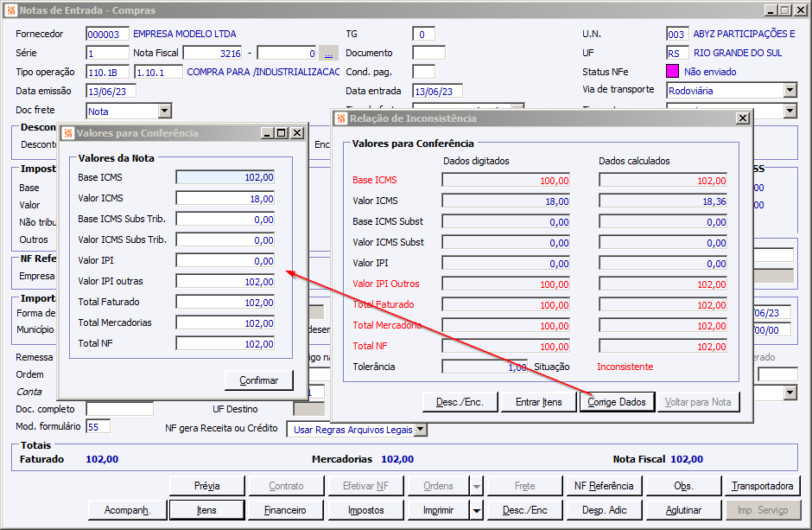The height and width of the screenshot is (530, 812).
Task: Click the TG input field
Action: (423, 35)
